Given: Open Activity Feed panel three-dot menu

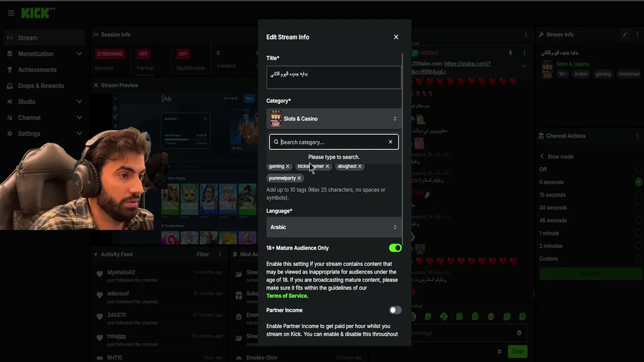Looking at the screenshot, I should click(x=220, y=254).
